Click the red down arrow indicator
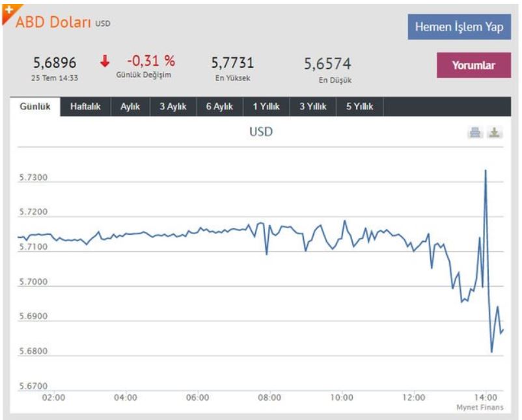Screen dimensions: 522x420 105,62
